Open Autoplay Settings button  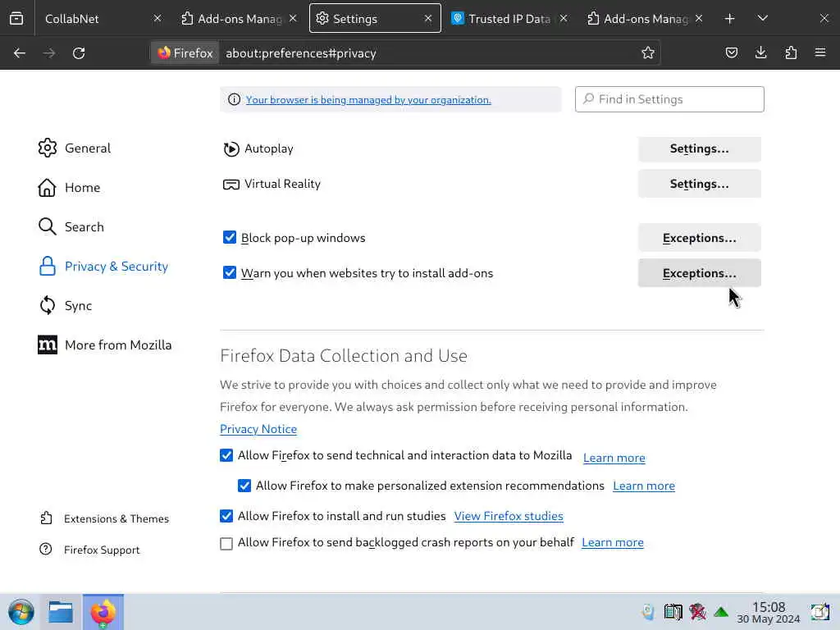(x=699, y=149)
